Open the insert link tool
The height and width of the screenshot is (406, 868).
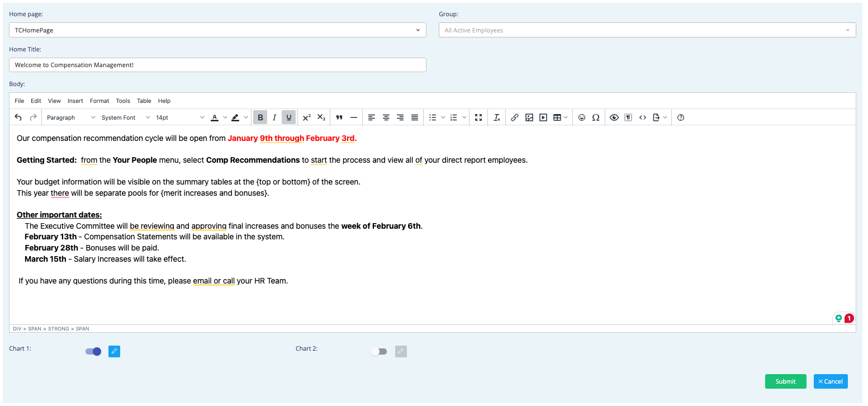pyautogui.click(x=515, y=117)
